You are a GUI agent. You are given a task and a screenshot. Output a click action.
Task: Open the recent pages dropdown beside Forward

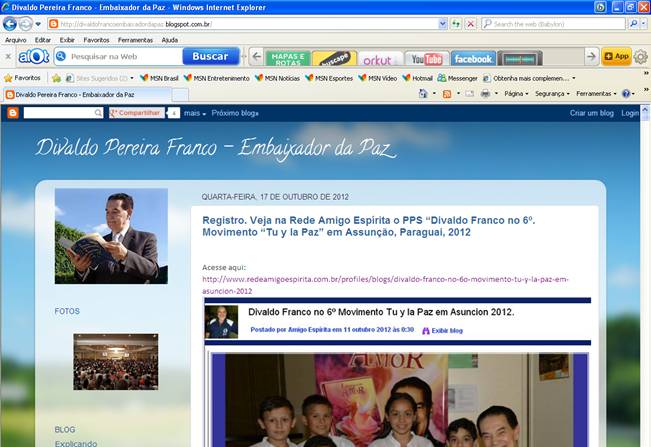[x=38, y=24]
